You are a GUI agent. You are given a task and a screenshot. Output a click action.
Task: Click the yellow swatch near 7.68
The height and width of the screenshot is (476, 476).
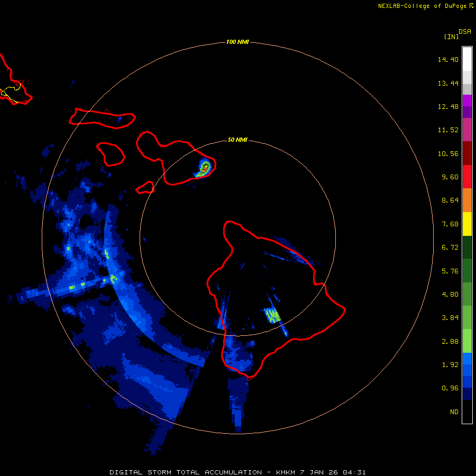[x=467, y=224]
